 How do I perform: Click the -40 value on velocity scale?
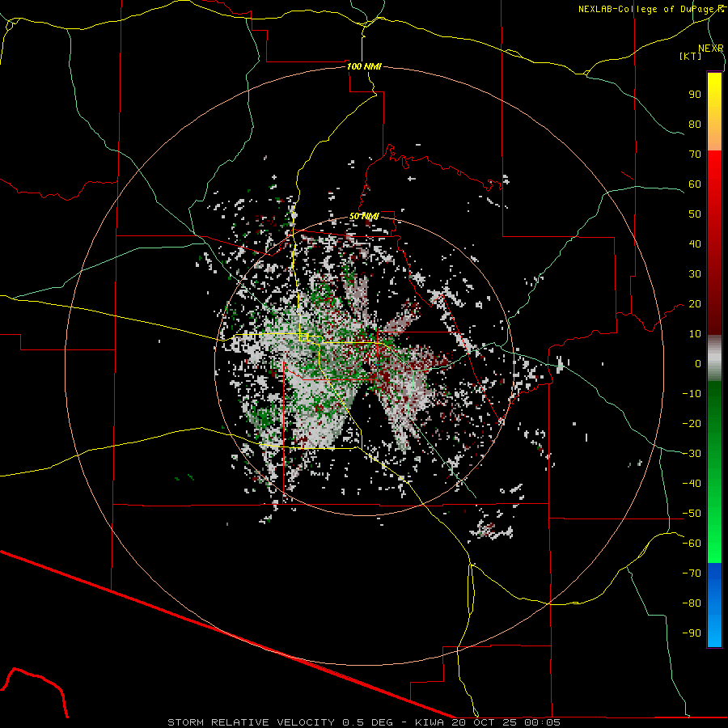click(692, 484)
